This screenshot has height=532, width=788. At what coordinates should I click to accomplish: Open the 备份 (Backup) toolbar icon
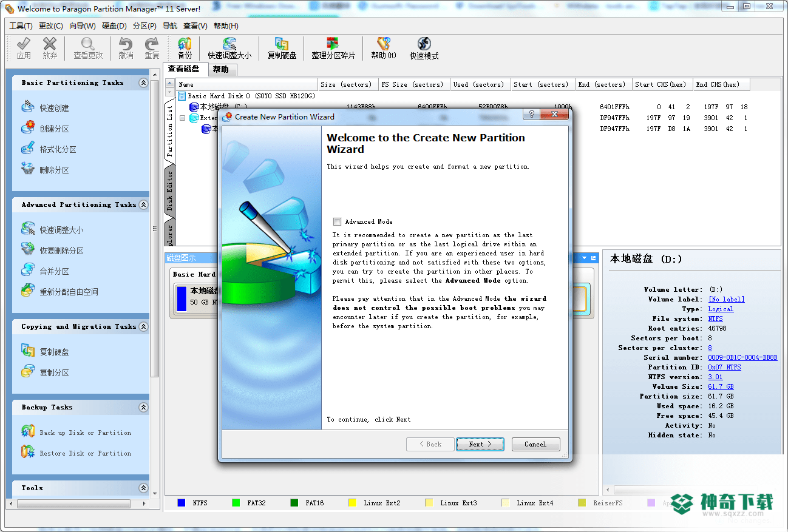(185, 49)
